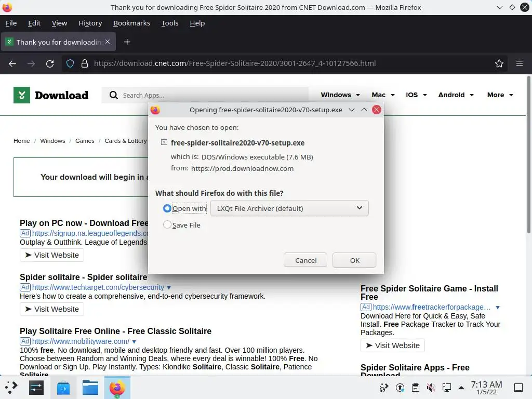The height and width of the screenshot is (399, 532).
Task: Open the Windows breadcrumb link
Action: pos(52,141)
